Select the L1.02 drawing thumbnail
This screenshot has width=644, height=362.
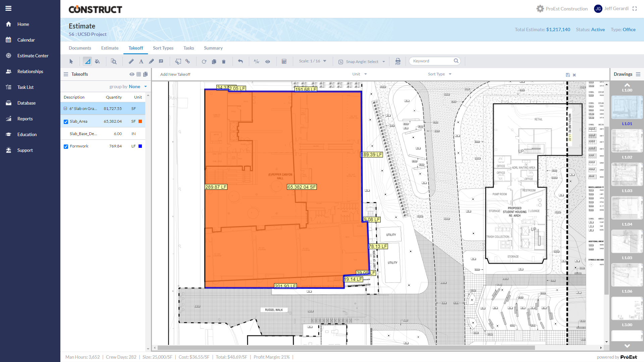point(627,141)
